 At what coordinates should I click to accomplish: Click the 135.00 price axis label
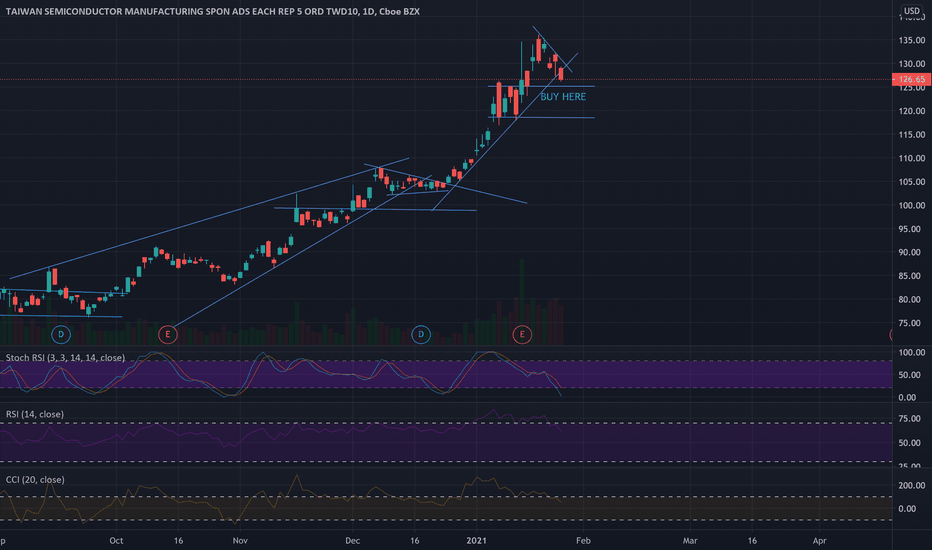pyautogui.click(x=912, y=40)
